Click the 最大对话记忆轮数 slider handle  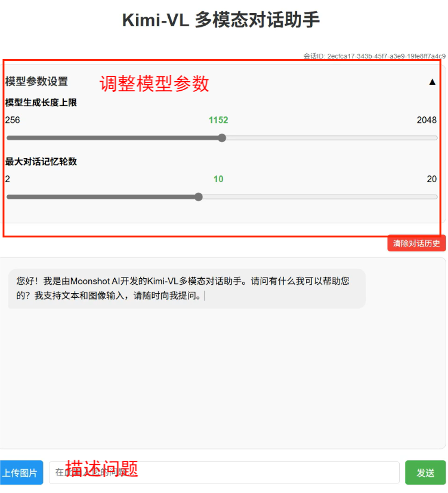point(198,197)
